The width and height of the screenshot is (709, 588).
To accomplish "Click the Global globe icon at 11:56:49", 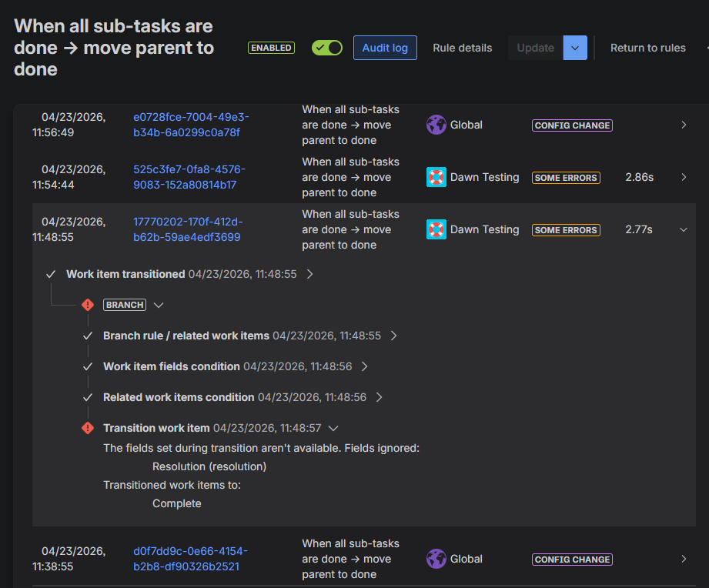I will [436, 125].
